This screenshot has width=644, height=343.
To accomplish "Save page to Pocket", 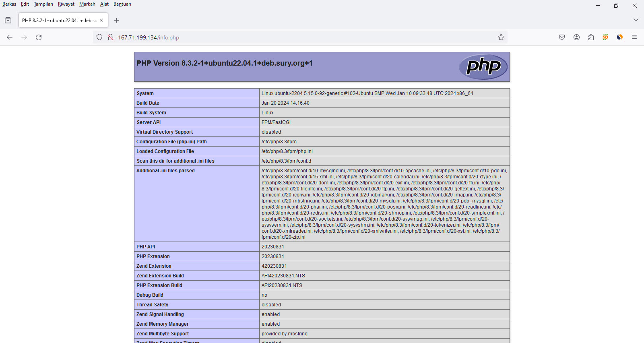I will coord(562,37).
